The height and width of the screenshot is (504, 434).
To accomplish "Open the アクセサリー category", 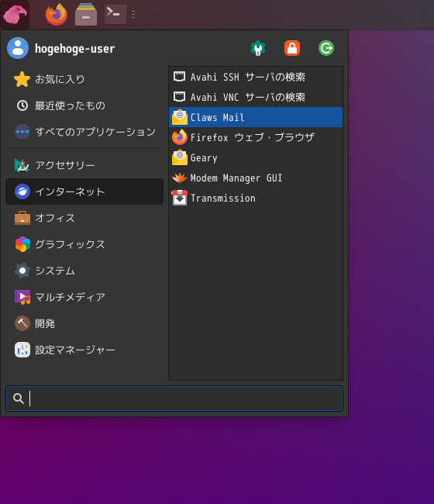I will tap(84, 165).
